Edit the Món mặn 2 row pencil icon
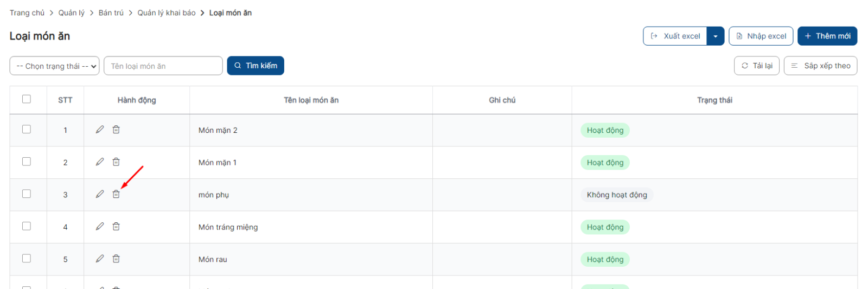 click(100, 130)
